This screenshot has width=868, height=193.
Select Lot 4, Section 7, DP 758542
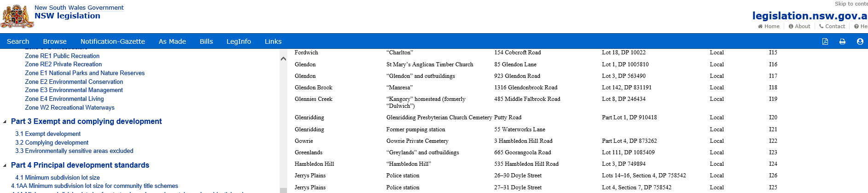click(636, 187)
